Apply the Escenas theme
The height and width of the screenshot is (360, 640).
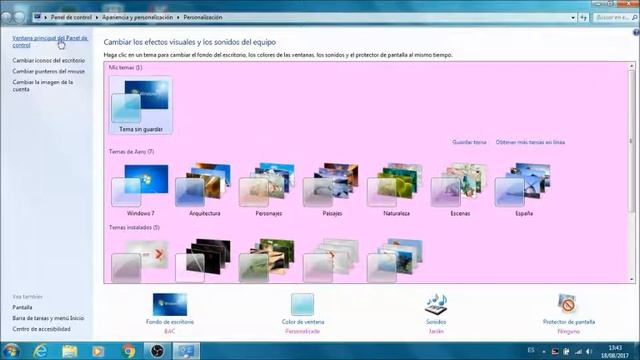coord(460,190)
